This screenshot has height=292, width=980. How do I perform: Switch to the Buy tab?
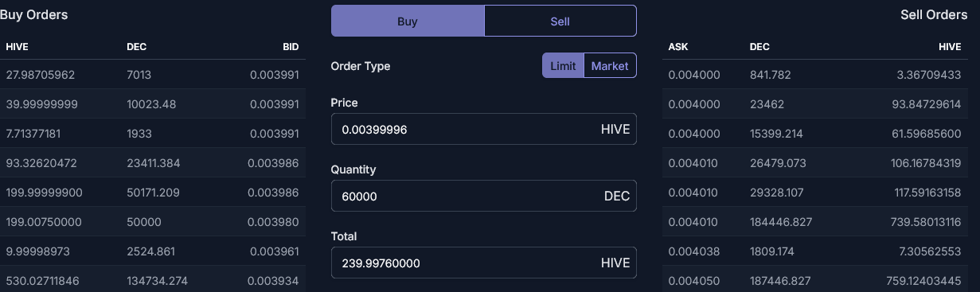408,21
